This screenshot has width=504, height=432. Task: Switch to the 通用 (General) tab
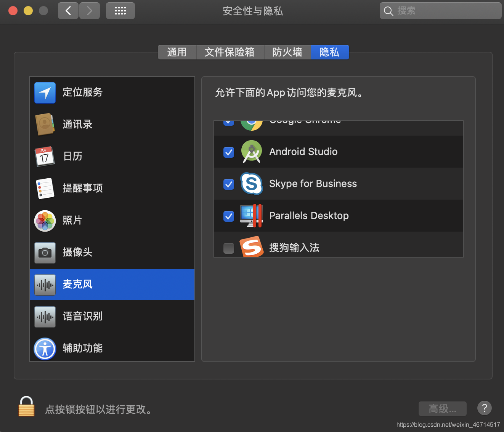(177, 52)
